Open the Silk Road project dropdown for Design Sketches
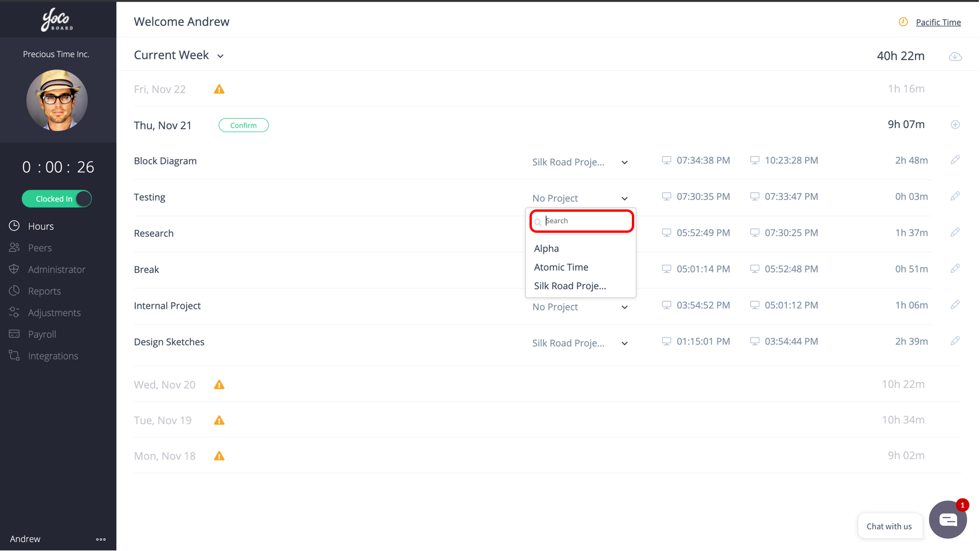 (580, 343)
